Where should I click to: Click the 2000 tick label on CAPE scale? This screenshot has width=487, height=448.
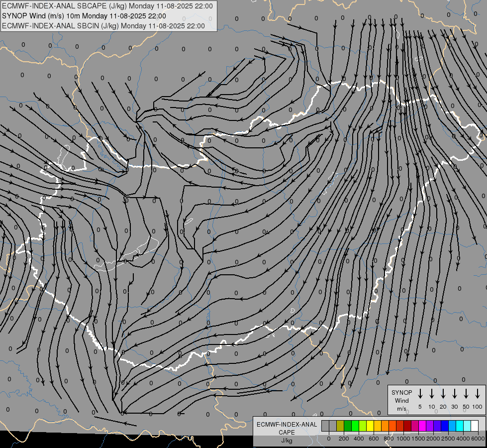point(433,439)
